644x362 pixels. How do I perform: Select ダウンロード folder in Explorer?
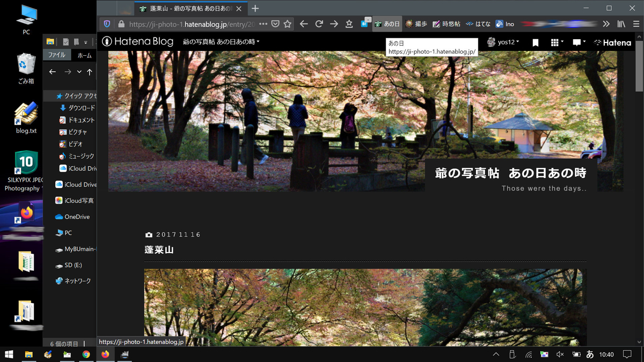tap(77, 108)
